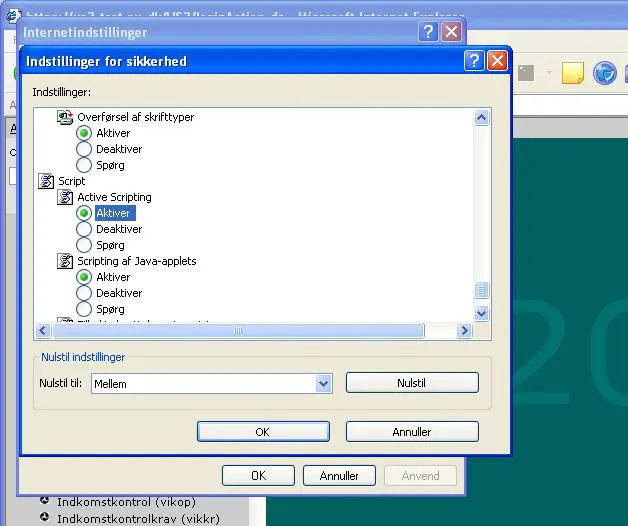Click the horizontal scrollbar thumb in settings list
The image size is (628, 526).
click(237, 331)
